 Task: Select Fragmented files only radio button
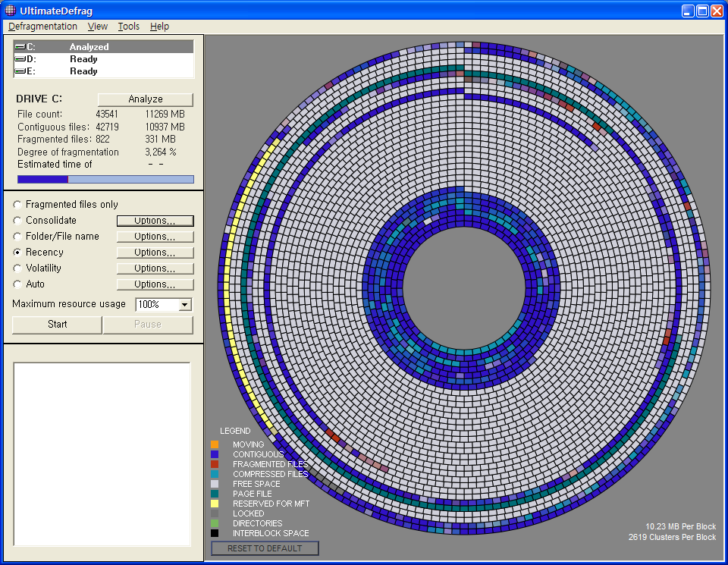tap(17, 205)
